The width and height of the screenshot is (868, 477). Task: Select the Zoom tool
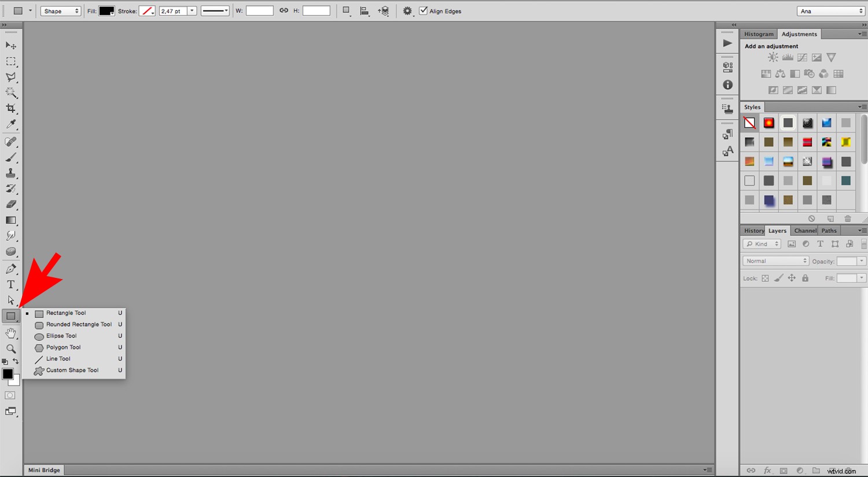tap(11, 348)
